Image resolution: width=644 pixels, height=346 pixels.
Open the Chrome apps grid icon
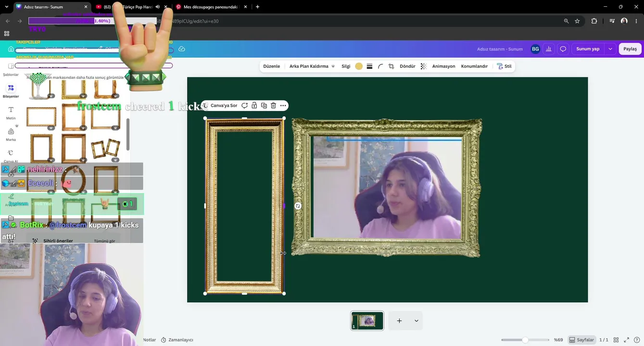[x=7, y=34]
